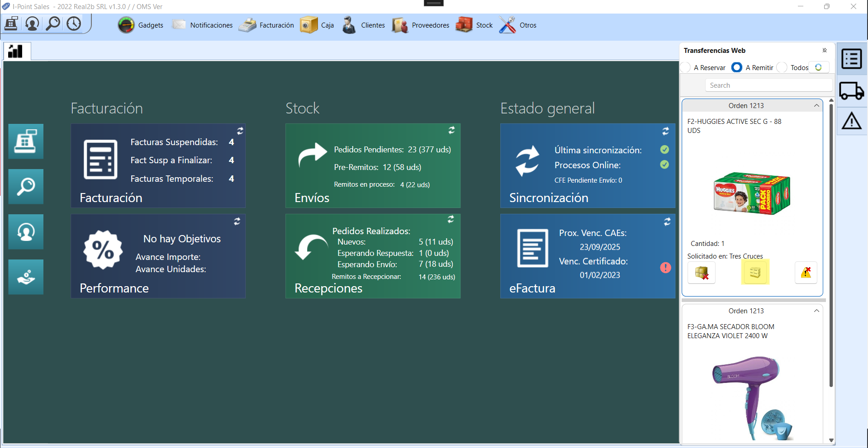Click the No hay Objetivos text
Viewport: 868px width, 448px height.
[x=182, y=239]
